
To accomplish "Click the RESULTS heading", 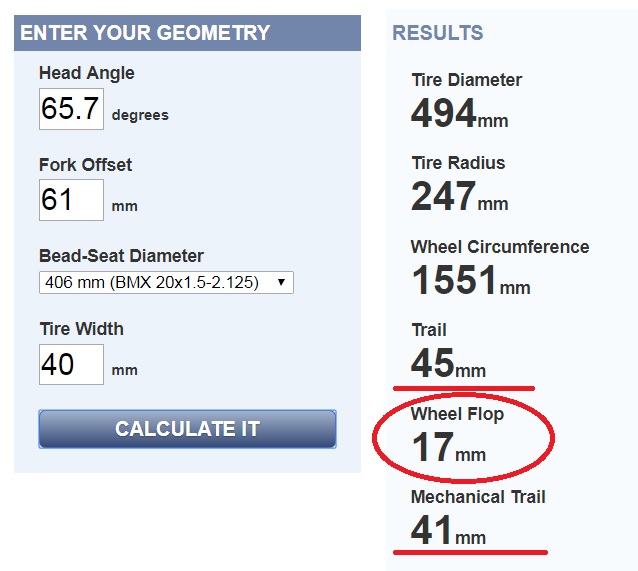I will point(438,33).
